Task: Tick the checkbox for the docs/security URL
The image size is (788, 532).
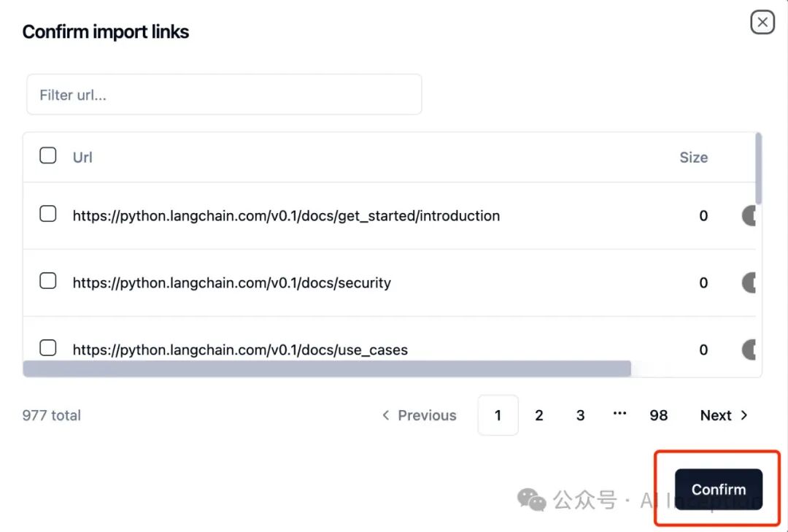Action: [x=48, y=281]
